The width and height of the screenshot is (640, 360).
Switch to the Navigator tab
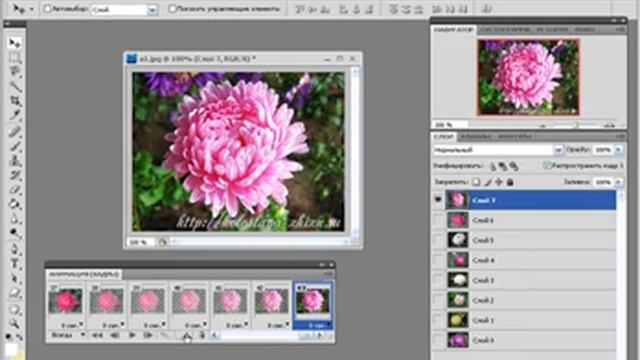click(453, 30)
